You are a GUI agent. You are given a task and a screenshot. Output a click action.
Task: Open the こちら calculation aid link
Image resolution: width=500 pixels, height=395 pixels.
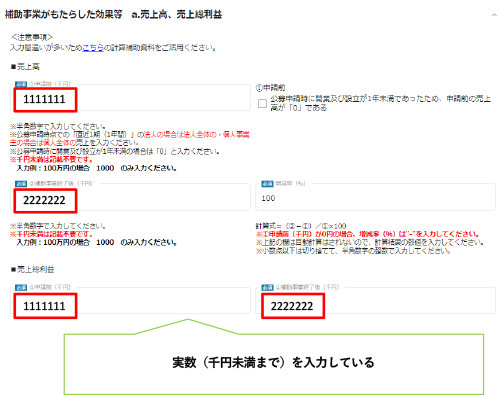click(93, 48)
